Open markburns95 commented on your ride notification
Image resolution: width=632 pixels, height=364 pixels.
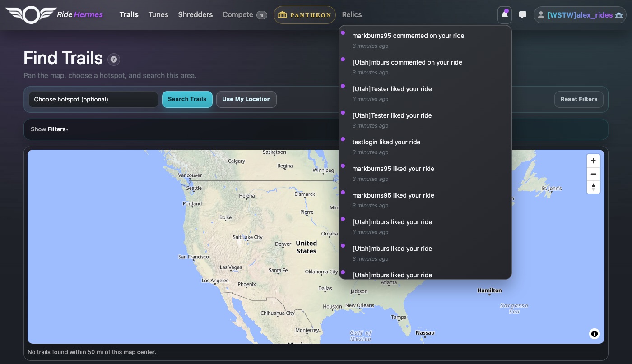[x=425, y=40]
